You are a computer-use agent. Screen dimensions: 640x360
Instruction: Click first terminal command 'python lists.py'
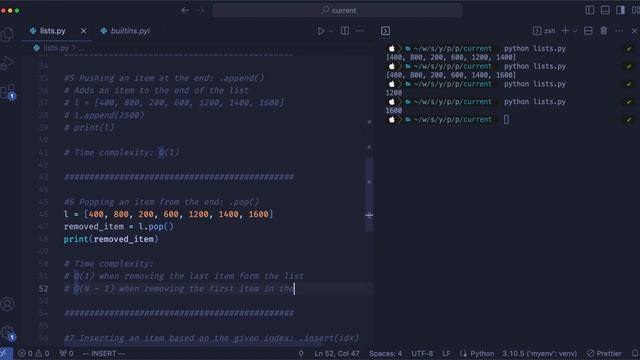pyautogui.click(x=535, y=49)
